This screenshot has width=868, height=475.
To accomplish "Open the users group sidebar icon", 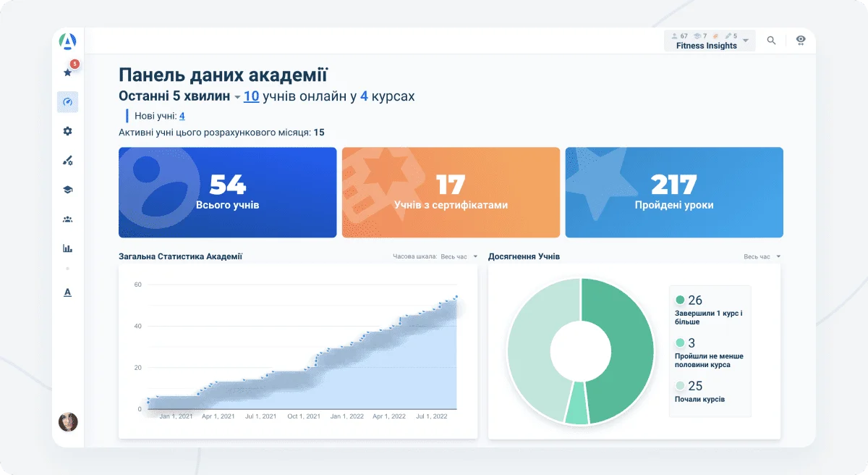I will pyautogui.click(x=68, y=219).
